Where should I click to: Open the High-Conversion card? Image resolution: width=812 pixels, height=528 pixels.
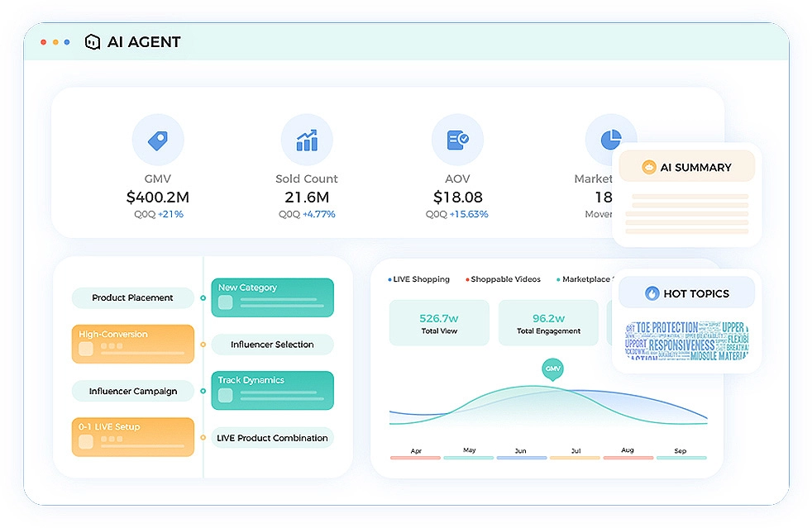click(133, 344)
